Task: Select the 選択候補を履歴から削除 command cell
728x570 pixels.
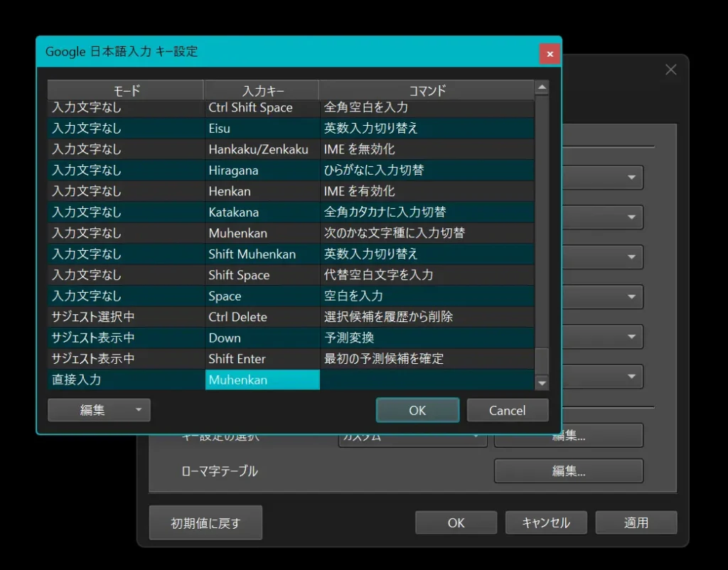Action: coord(427,316)
